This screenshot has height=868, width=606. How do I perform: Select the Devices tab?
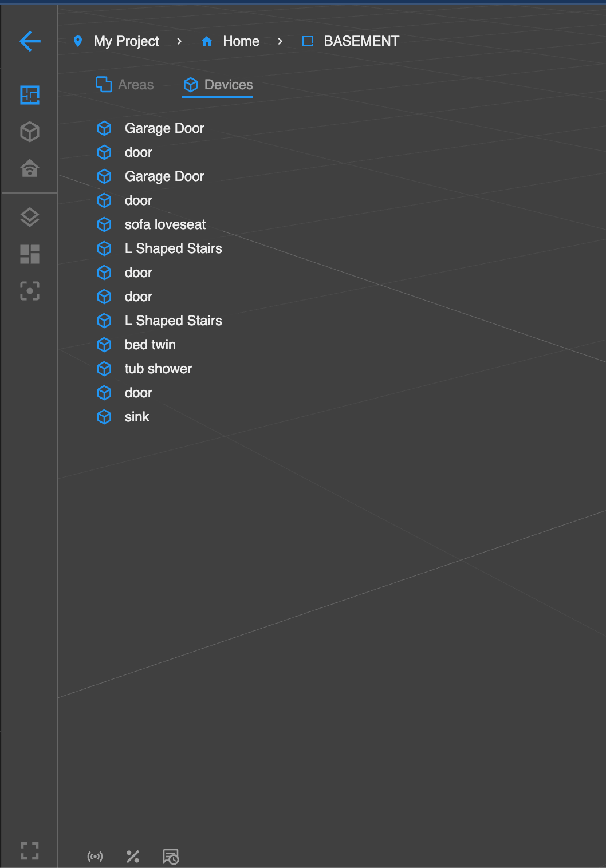point(218,85)
